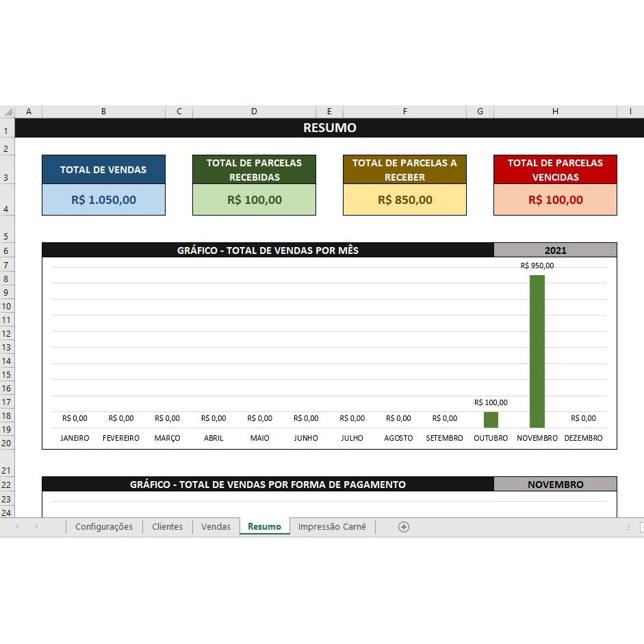Image resolution: width=644 pixels, height=644 pixels.
Task: Click the NOVEMBRO green bar in chart
Action: coord(537,352)
